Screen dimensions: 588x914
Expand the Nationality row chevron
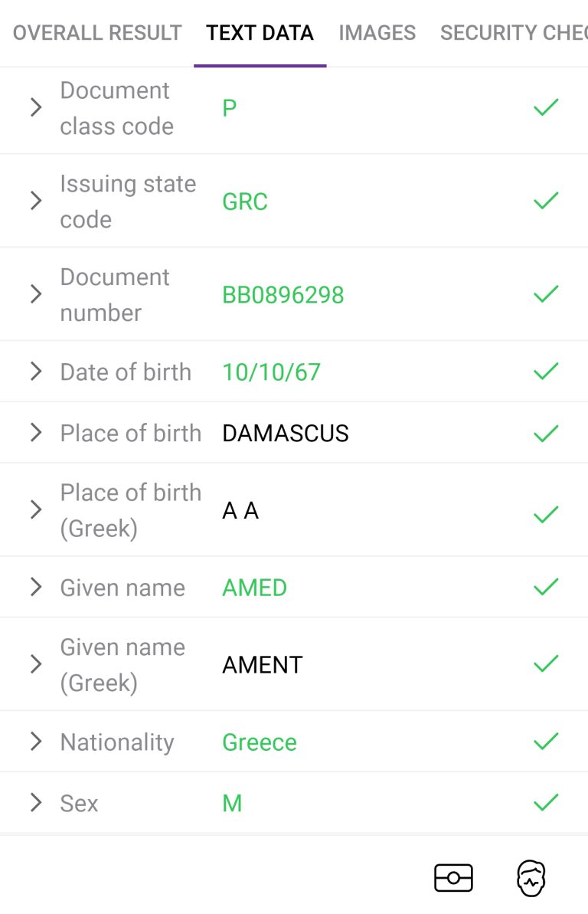(36, 742)
